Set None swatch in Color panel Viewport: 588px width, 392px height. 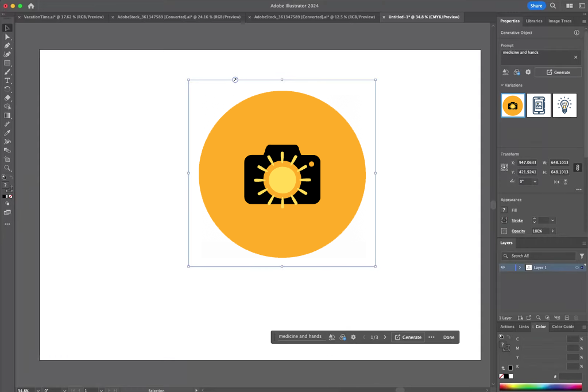502,377
